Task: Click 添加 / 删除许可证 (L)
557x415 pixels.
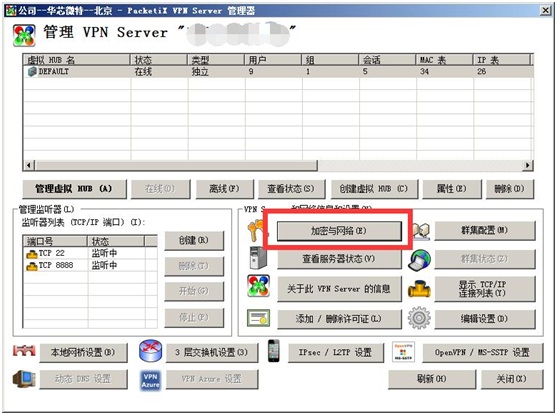Action: [x=339, y=319]
